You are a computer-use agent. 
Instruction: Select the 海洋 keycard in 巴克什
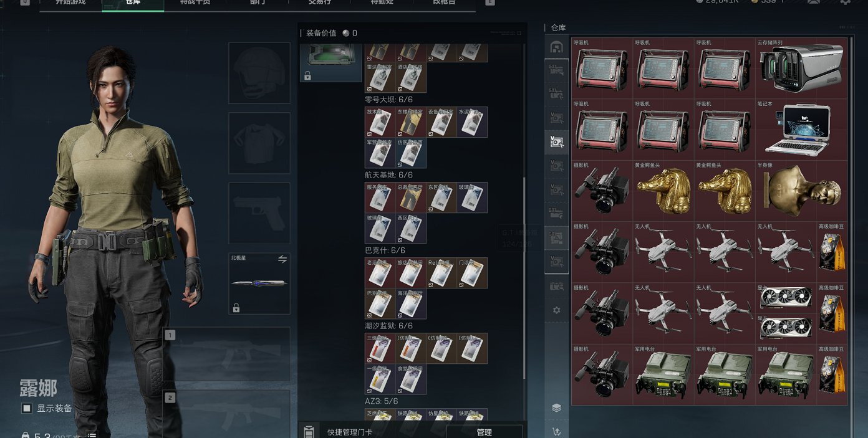click(411, 303)
